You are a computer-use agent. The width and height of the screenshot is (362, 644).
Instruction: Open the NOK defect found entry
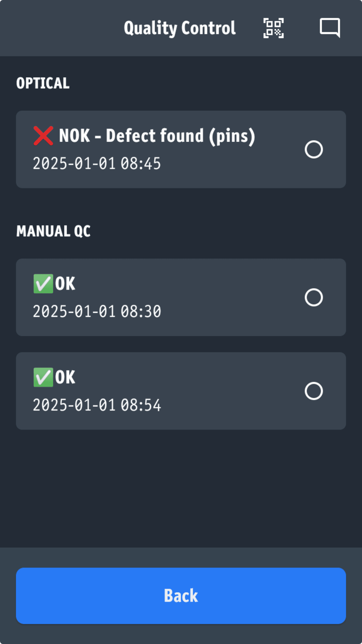click(x=181, y=149)
